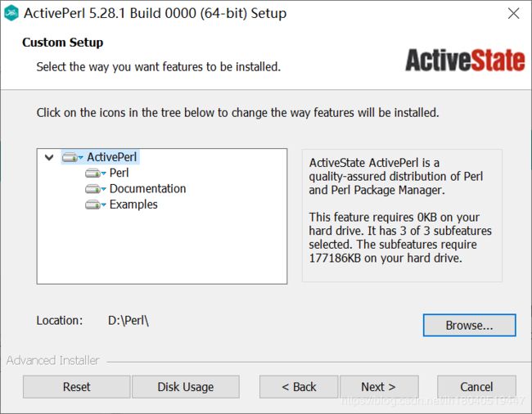Click the D:\Perl\ location path text

[x=128, y=321]
